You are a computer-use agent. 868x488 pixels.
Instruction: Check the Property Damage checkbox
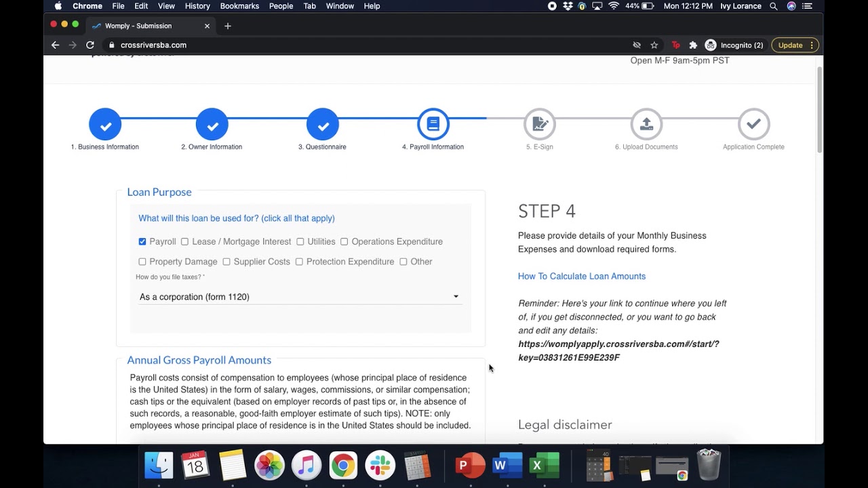point(142,262)
